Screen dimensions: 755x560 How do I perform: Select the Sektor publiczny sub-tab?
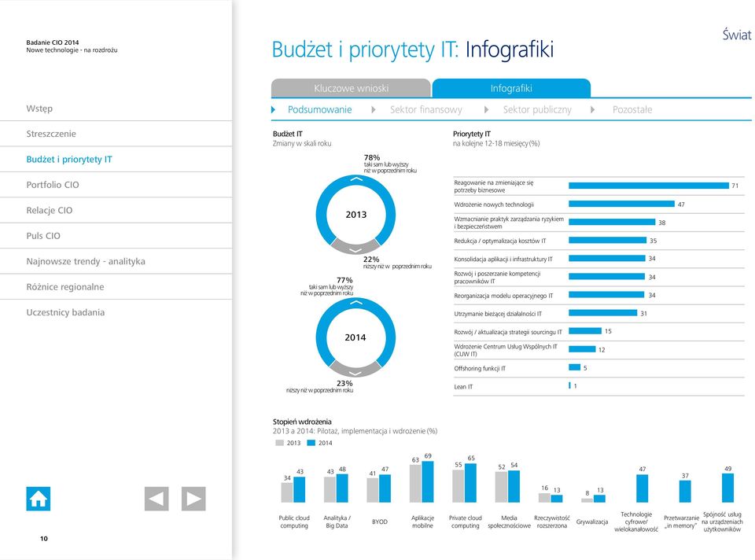pos(537,110)
